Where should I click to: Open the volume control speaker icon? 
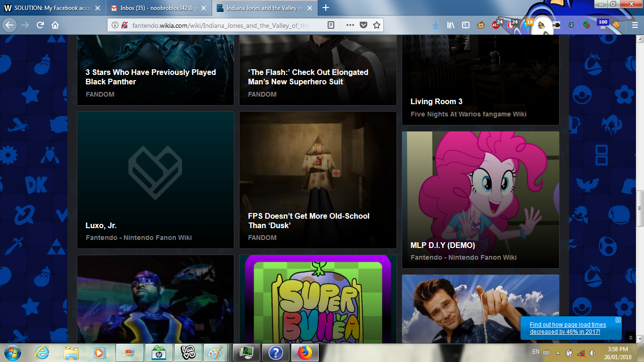pos(592,353)
